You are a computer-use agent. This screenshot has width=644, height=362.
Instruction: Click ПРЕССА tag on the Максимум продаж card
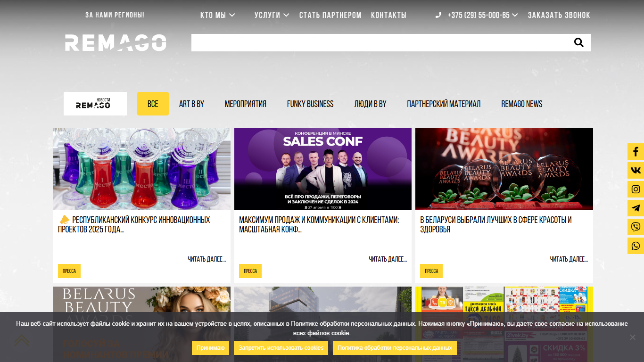250,271
